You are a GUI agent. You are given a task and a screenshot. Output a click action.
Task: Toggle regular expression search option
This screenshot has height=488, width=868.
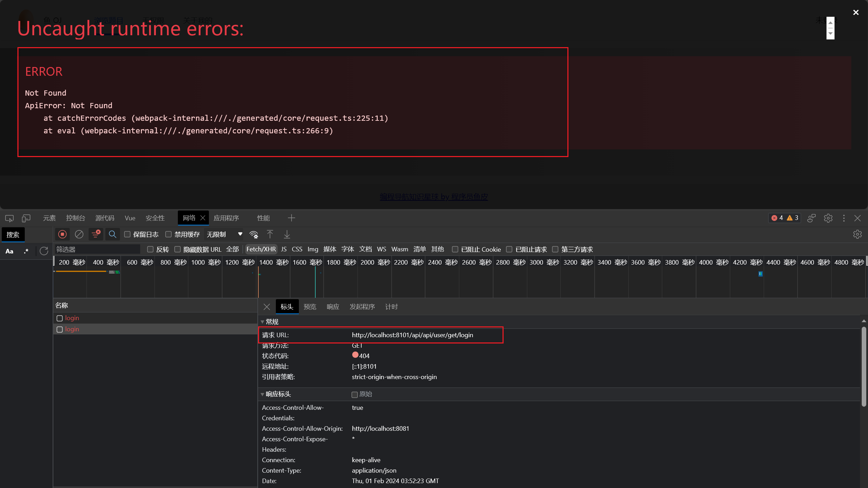(26, 251)
